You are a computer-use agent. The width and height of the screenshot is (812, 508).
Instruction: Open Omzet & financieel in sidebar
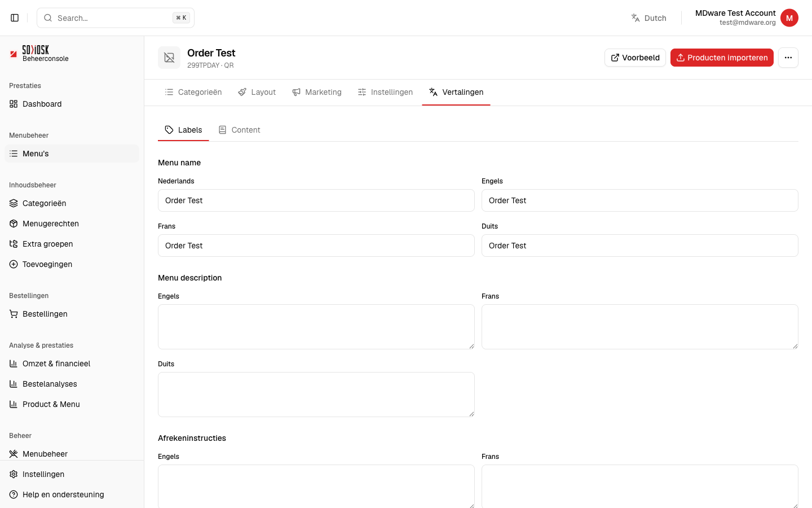tap(72, 364)
